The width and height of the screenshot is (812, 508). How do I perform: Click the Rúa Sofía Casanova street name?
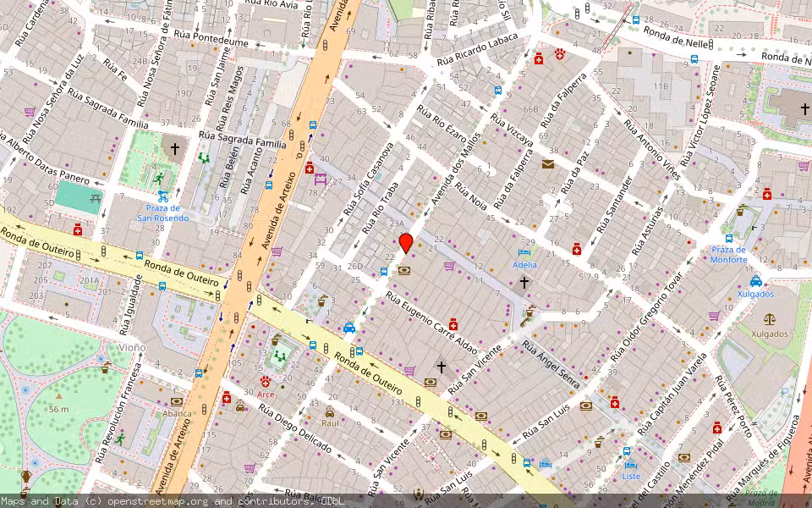point(369,179)
